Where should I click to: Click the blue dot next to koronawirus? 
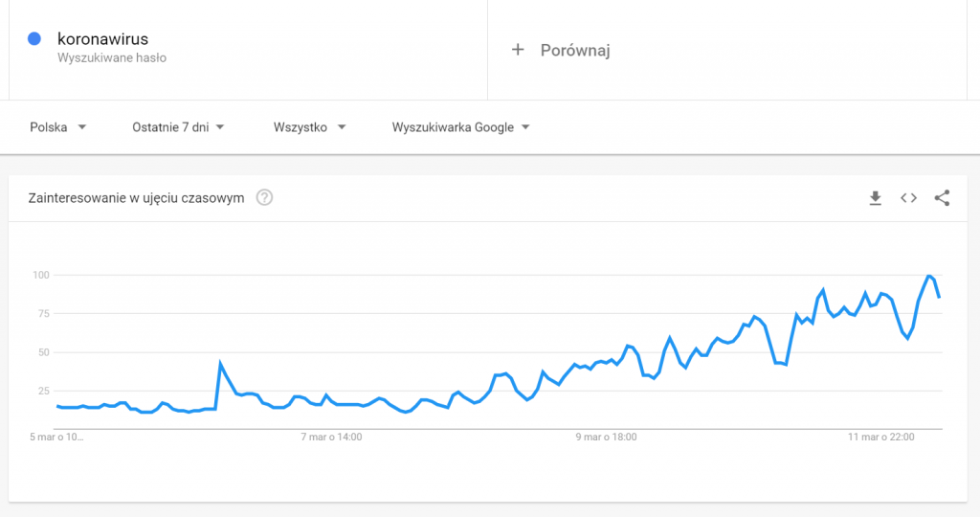34,39
